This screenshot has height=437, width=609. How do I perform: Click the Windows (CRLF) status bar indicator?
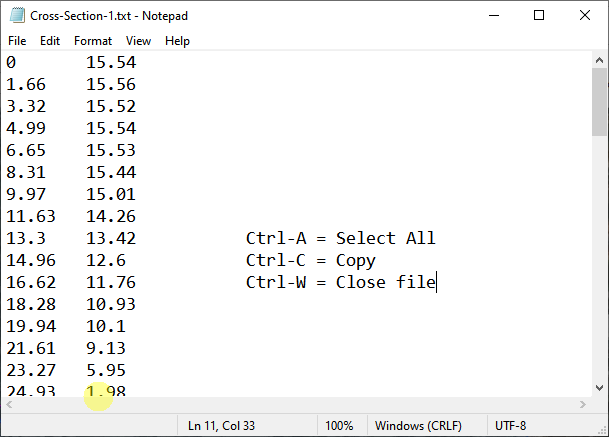pyautogui.click(x=416, y=426)
